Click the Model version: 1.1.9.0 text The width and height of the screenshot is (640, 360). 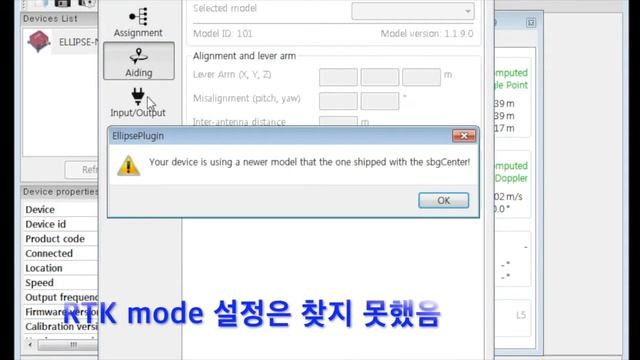tap(427, 34)
